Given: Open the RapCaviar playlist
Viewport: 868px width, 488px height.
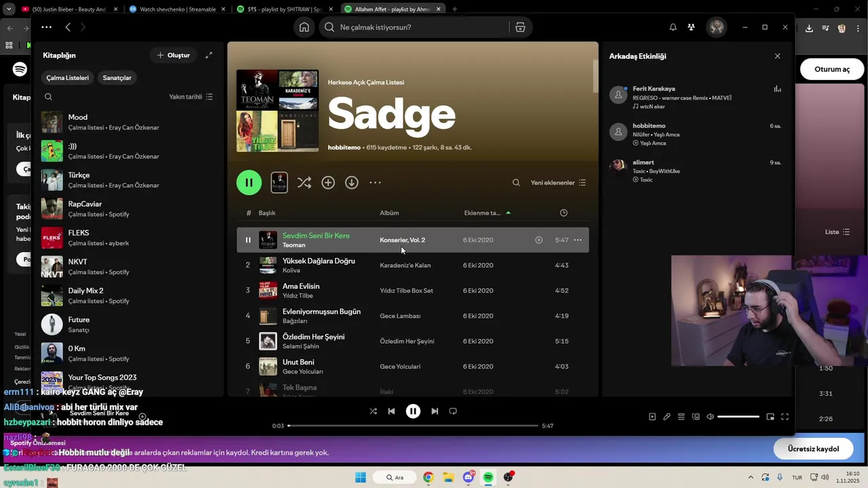Looking at the screenshot, I should point(127,209).
